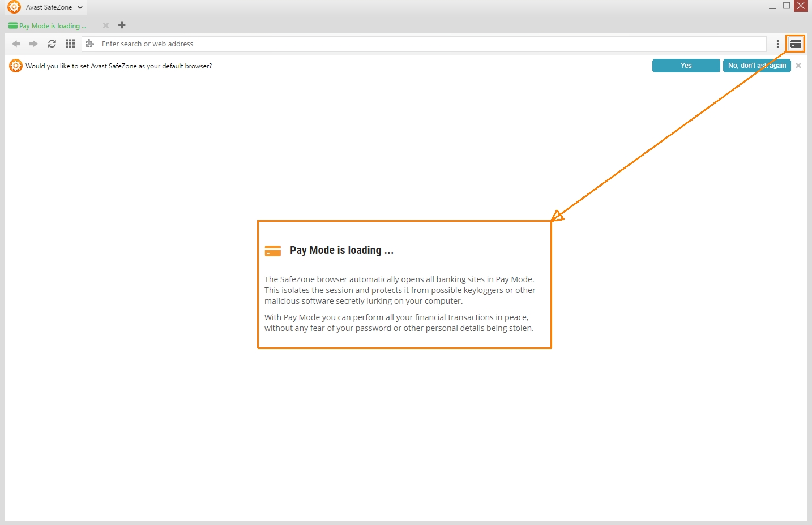This screenshot has width=812, height=525.
Task: Close the SafeZone browser window
Action: pyautogui.click(x=801, y=6)
